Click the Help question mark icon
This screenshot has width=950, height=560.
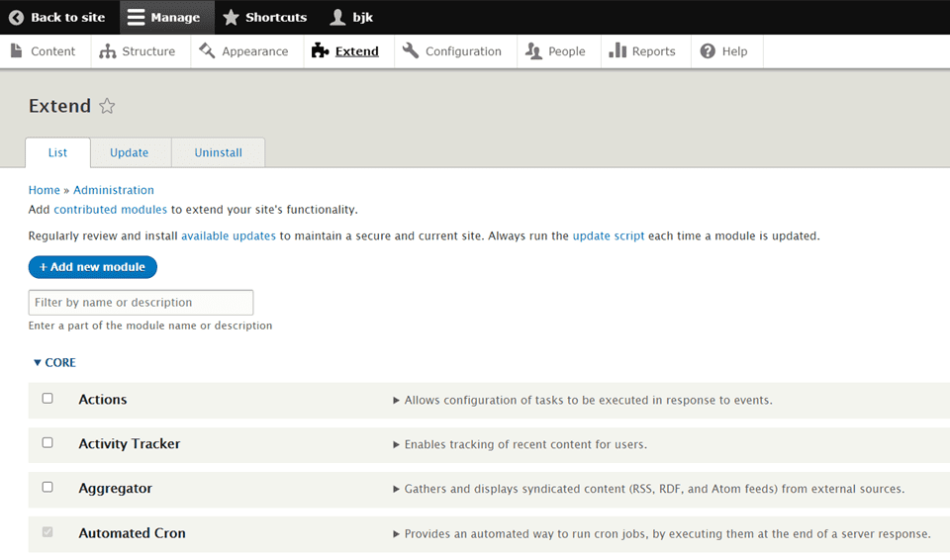[x=708, y=50]
